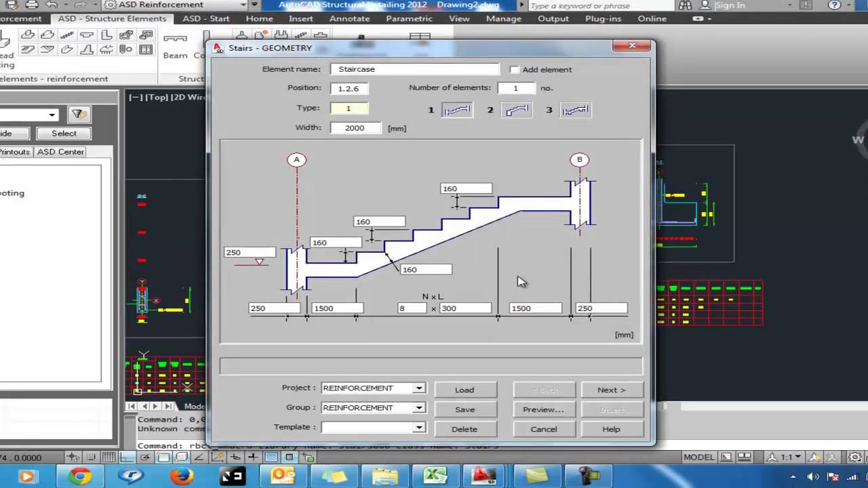Screen dimensions: 868x488
Task: Click the Number of elements field
Action: [517, 88]
